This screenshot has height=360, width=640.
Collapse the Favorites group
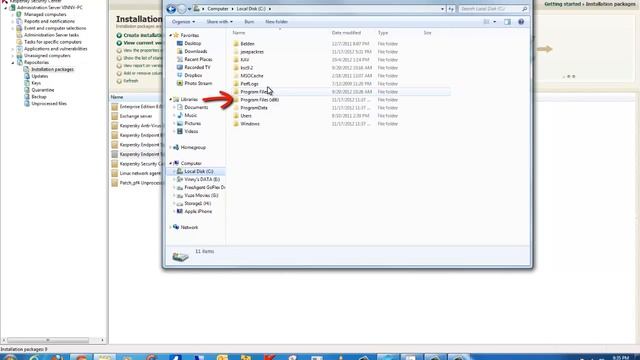[171, 36]
